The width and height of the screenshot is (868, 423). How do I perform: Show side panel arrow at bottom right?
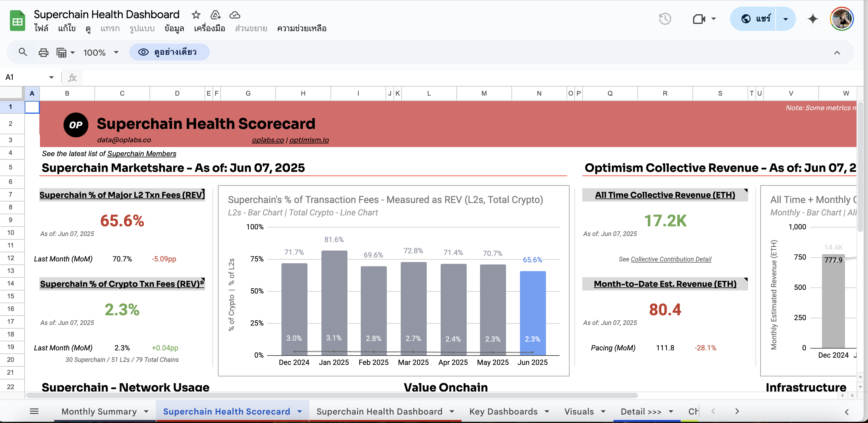click(847, 412)
